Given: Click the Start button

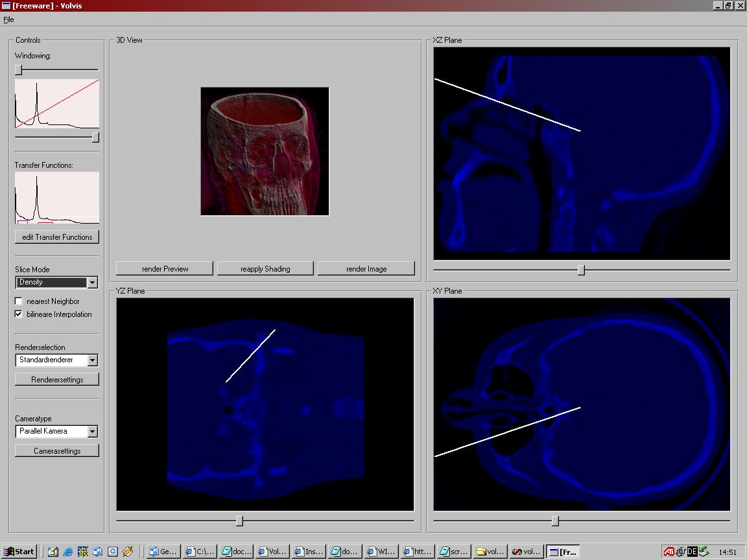Looking at the screenshot, I should point(19,552).
